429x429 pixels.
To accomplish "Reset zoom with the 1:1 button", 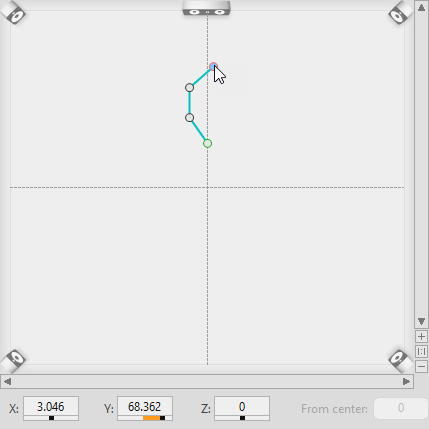I will coord(421,352).
